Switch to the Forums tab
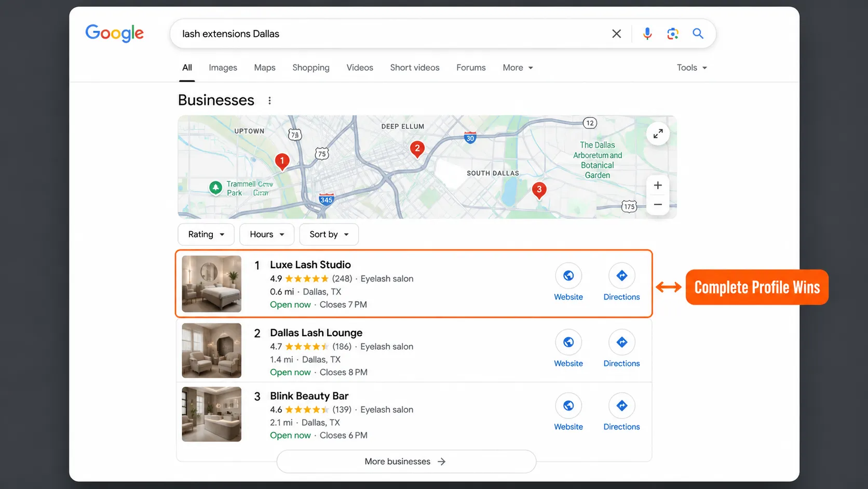868x489 pixels. 471,68
